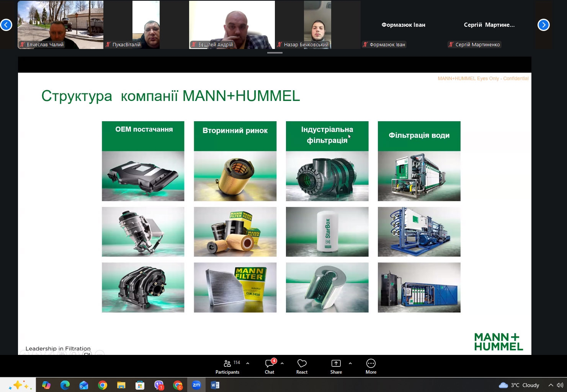Open Microsoft Store from the taskbar
This screenshot has width=567, height=392.
coord(140,385)
